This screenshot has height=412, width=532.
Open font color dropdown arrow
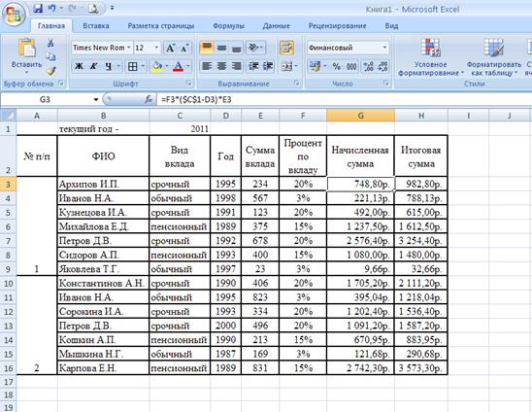188,67
